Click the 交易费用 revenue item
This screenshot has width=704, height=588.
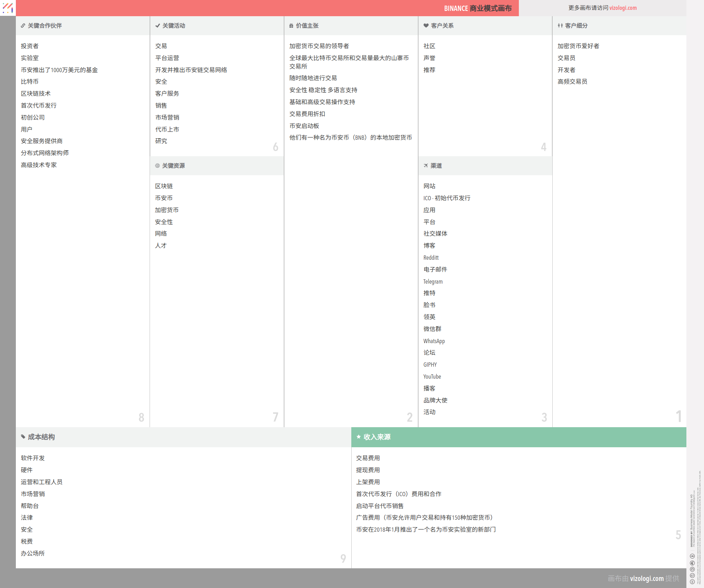coord(367,458)
